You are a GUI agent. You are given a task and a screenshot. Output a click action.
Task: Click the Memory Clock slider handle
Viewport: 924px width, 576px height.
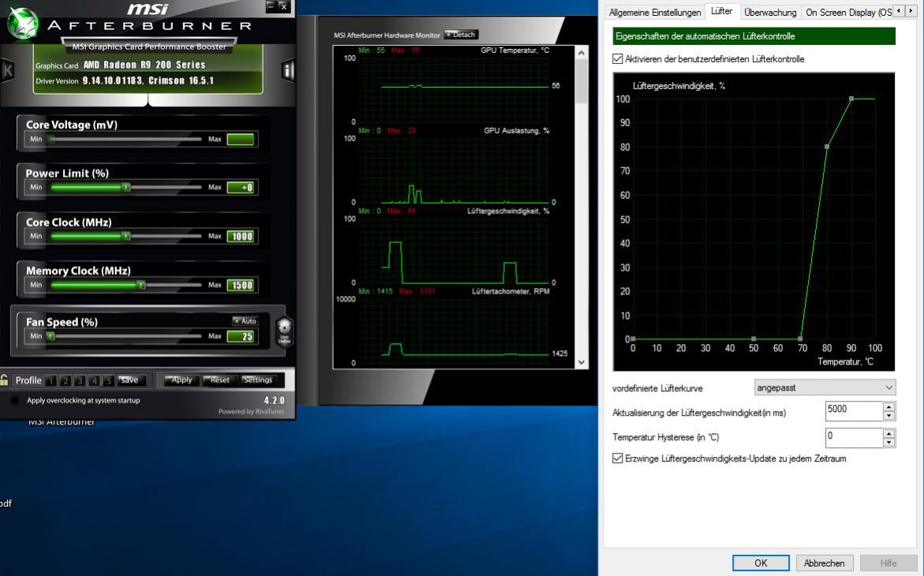[x=140, y=285]
